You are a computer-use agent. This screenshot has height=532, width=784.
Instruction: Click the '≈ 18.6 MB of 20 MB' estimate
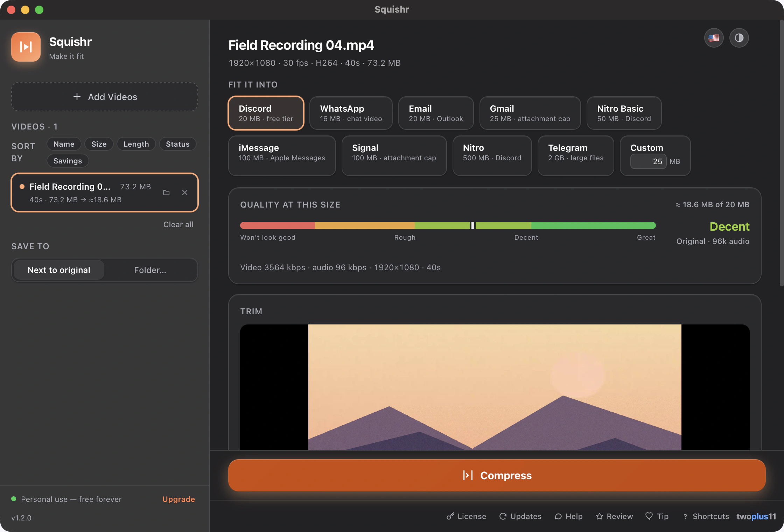(x=712, y=204)
